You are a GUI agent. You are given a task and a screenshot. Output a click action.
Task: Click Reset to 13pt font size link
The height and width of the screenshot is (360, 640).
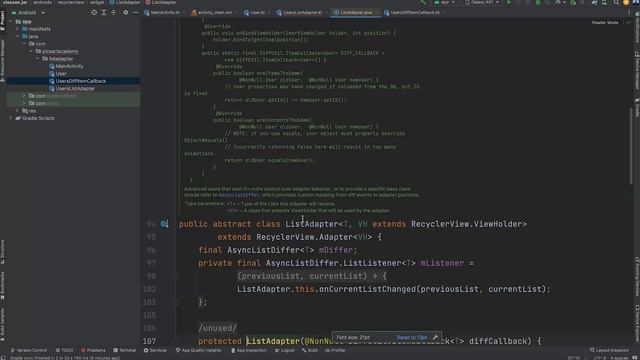pos(411,338)
